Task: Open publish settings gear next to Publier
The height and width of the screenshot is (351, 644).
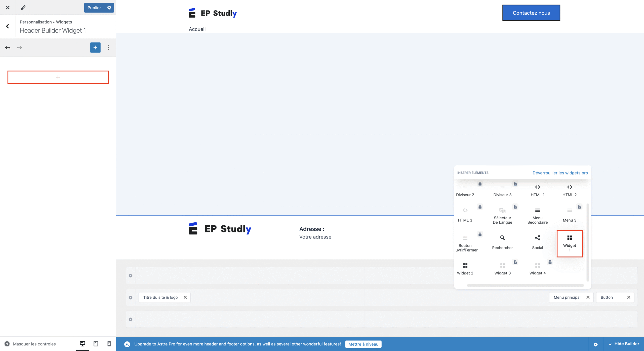Action: [109, 8]
